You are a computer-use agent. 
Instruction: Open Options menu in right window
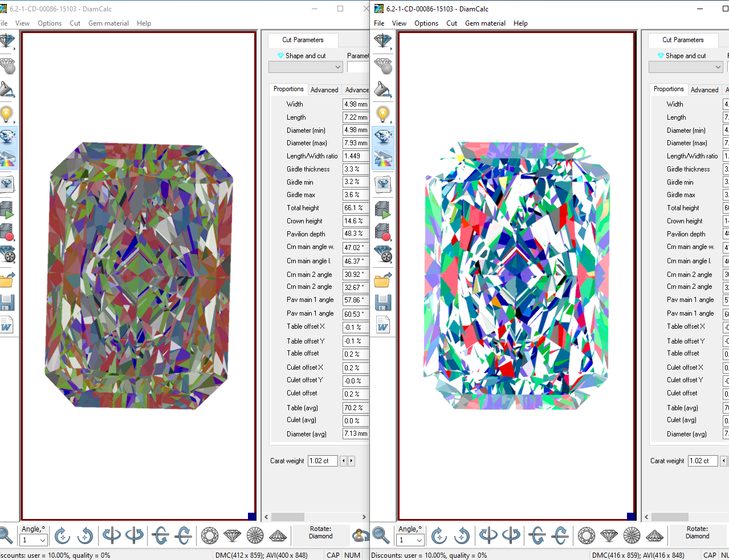click(426, 23)
